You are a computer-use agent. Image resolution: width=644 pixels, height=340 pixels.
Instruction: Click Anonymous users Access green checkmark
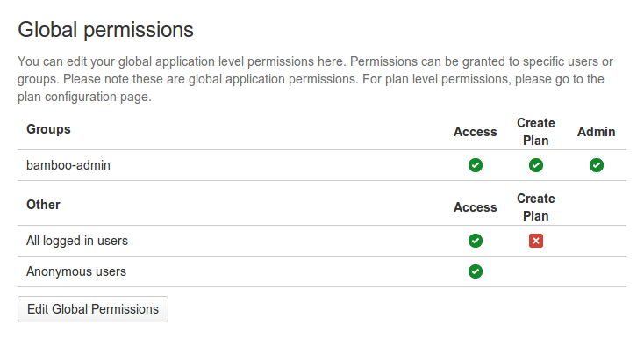pos(476,271)
